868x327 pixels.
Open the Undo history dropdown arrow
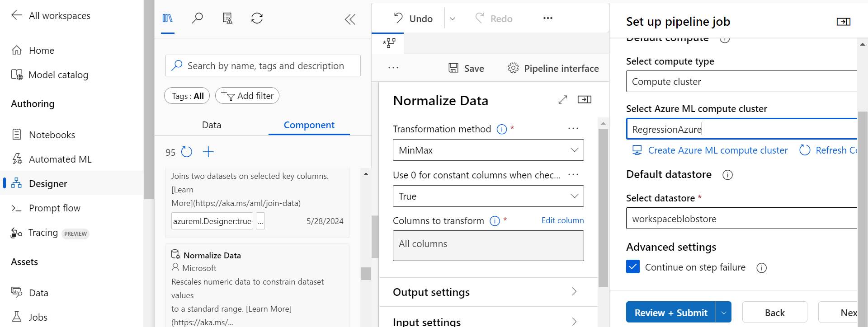453,19
